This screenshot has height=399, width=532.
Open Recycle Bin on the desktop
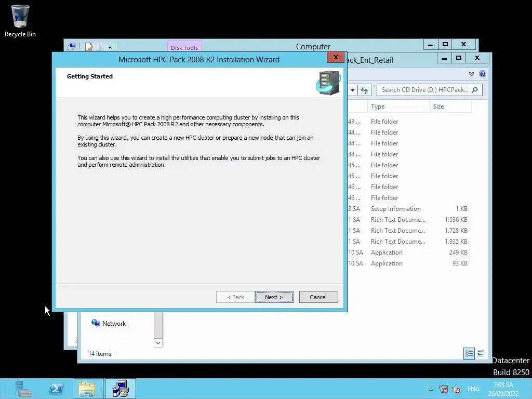tap(20, 21)
